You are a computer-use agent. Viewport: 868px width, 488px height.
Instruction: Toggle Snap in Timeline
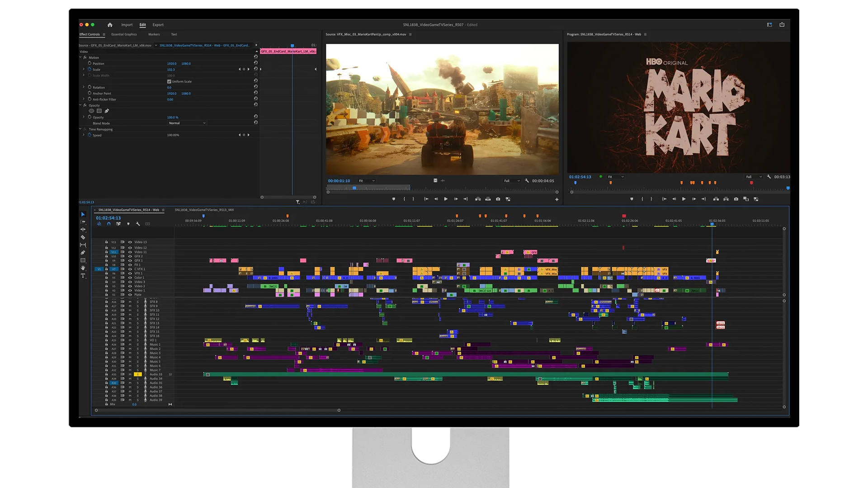[109, 224]
